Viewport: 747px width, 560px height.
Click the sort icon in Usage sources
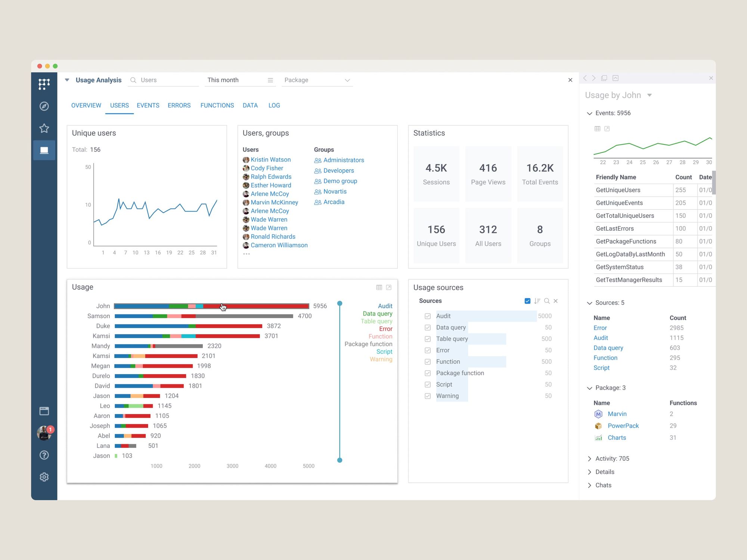pyautogui.click(x=537, y=301)
